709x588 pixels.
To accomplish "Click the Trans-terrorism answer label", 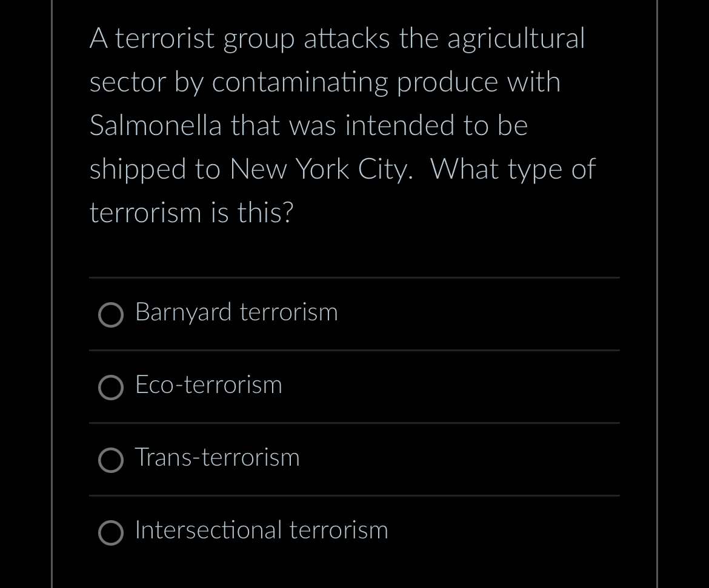I will click(x=217, y=458).
